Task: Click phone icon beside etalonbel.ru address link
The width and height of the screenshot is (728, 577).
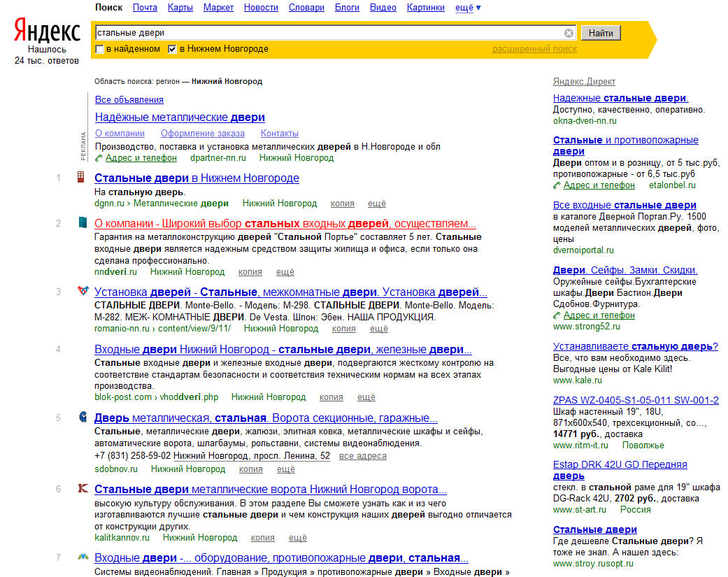Action: [x=557, y=185]
